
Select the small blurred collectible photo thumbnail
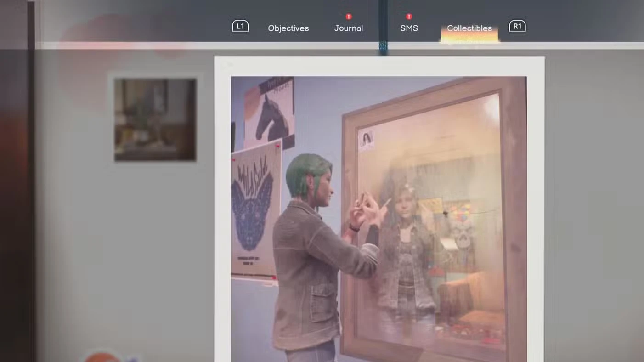pos(155,120)
